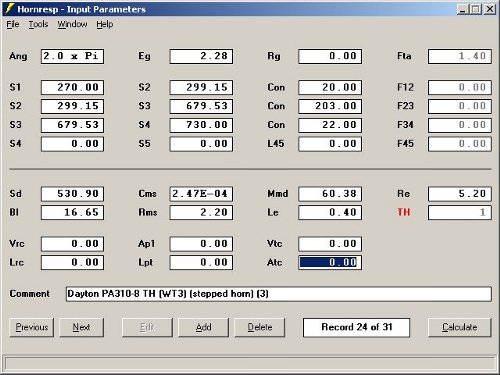Click the S4 field showing 0.00
Viewport: 500px width, 375px height.
pos(72,144)
